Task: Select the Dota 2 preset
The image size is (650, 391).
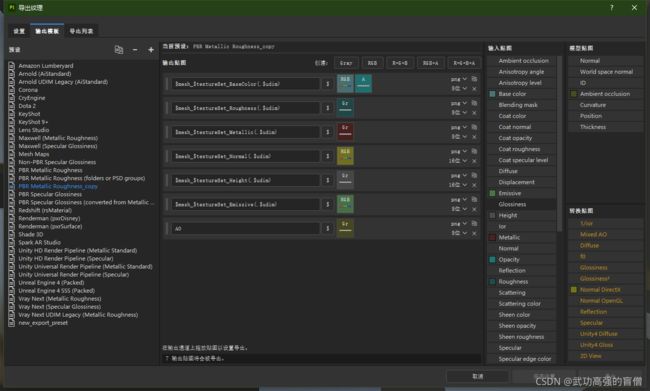Action: (27, 106)
